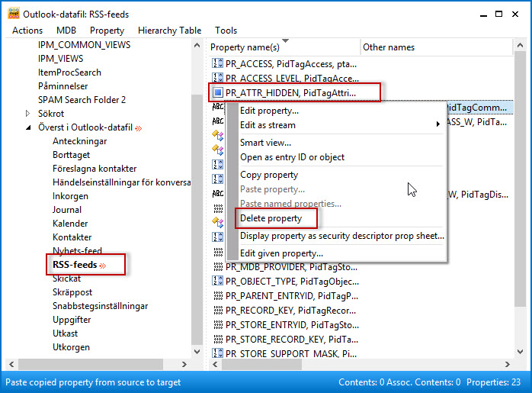Click the binary icon beside PR_RECORD_KEY
532x393 pixels.
(218, 310)
